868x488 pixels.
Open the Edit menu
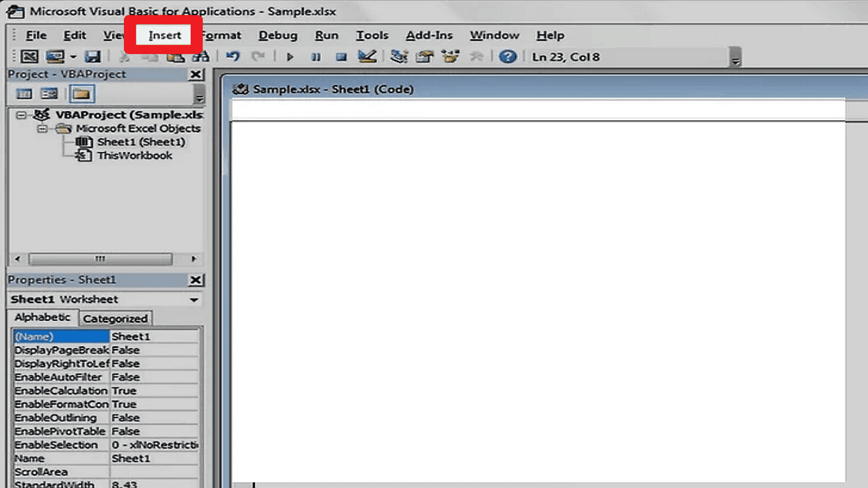(x=75, y=36)
